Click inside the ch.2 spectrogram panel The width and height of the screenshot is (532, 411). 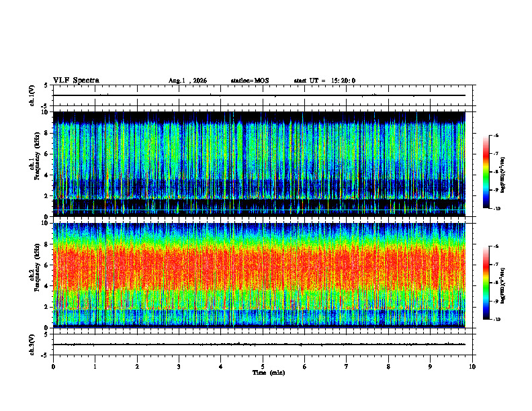point(259,275)
